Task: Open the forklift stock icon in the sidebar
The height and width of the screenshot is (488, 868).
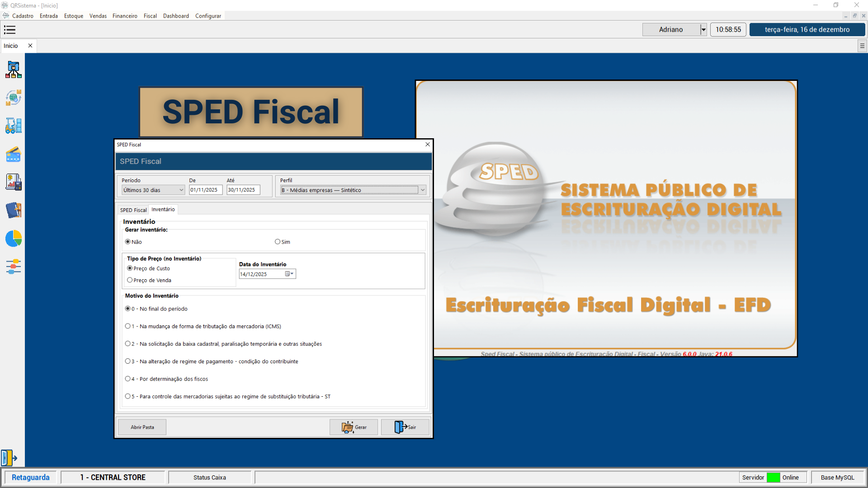Action: (13, 126)
